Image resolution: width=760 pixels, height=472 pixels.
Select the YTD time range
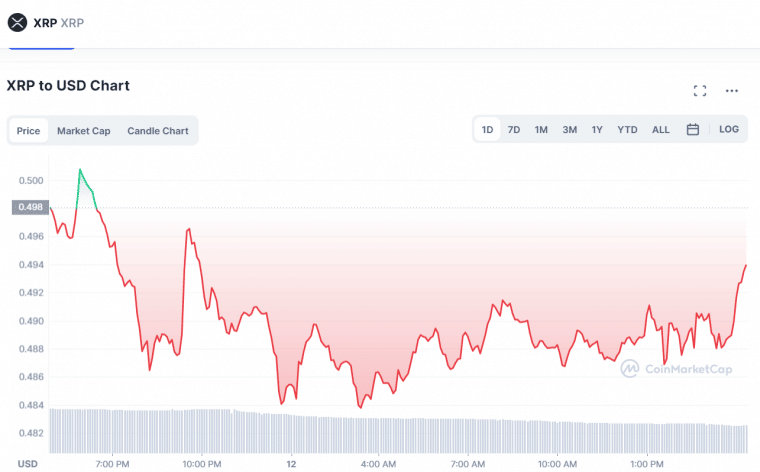pyautogui.click(x=627, y=129)
